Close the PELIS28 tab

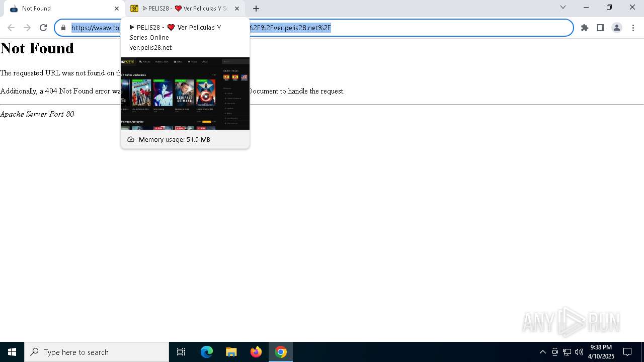(x=237, y=9)
